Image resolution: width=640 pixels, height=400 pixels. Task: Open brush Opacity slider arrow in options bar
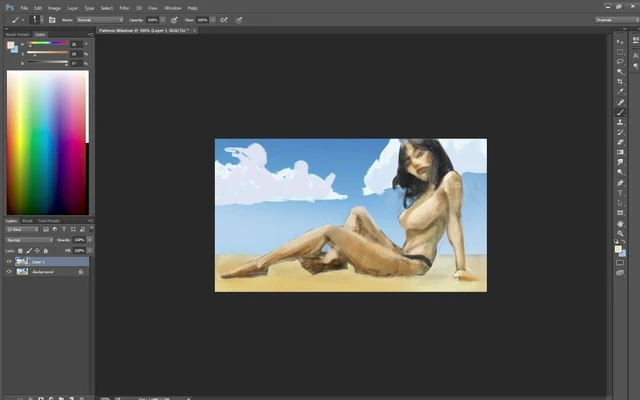163,20
